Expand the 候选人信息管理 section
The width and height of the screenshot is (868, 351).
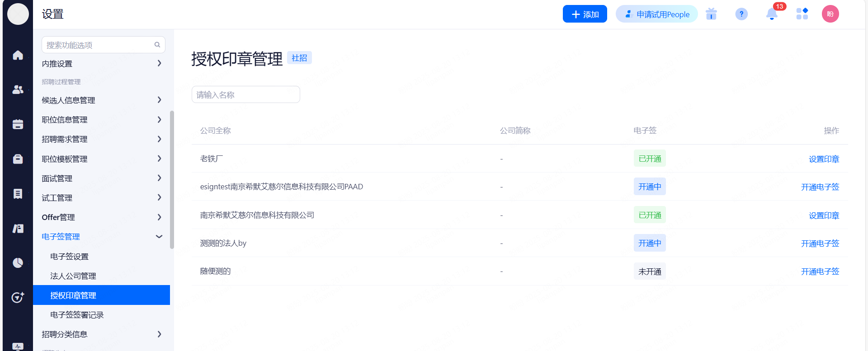[x=102, y=100]
